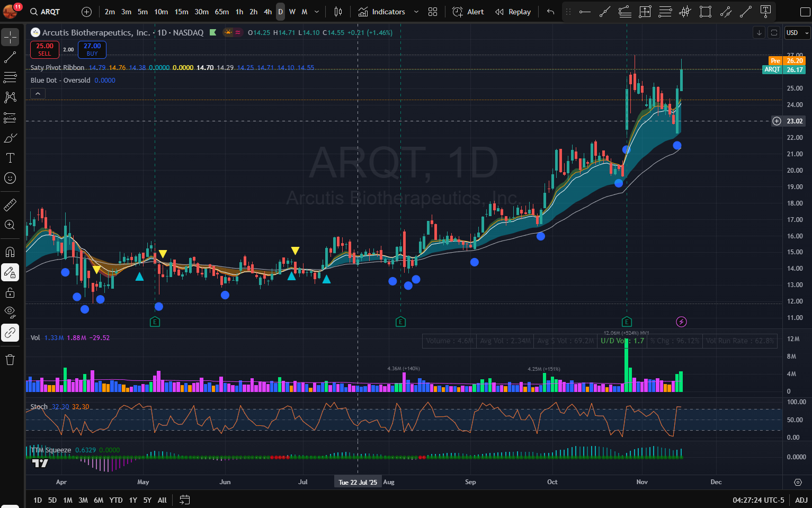This screenshot has height=508, width=812.
Task: Toggle stay-in-drawing-mode pencil lock
Action: tap(10, 272)
